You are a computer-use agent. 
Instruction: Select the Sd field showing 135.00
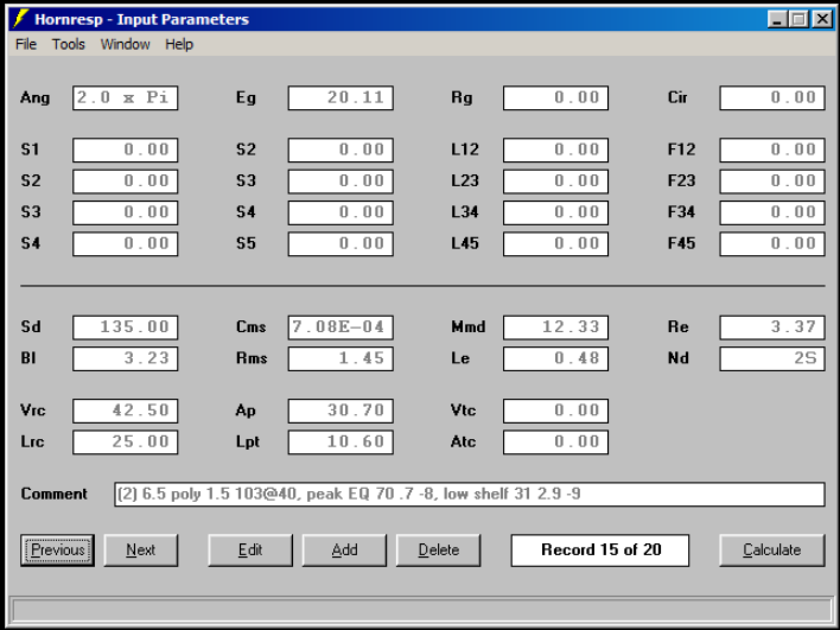(125, 327)
